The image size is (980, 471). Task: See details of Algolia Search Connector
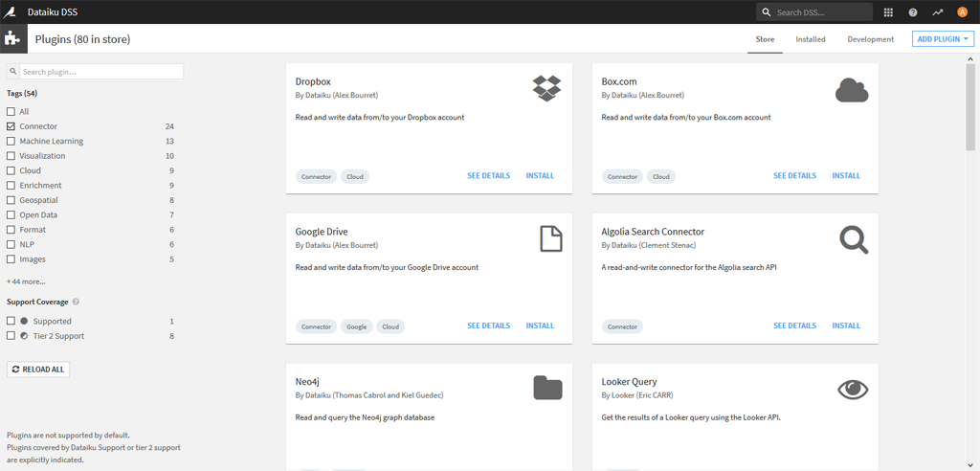(794, 325)
